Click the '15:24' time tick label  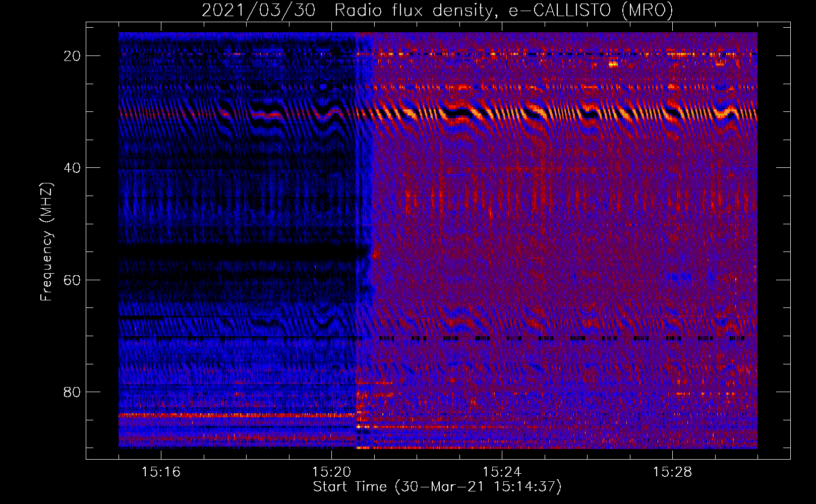coord(502,472)
